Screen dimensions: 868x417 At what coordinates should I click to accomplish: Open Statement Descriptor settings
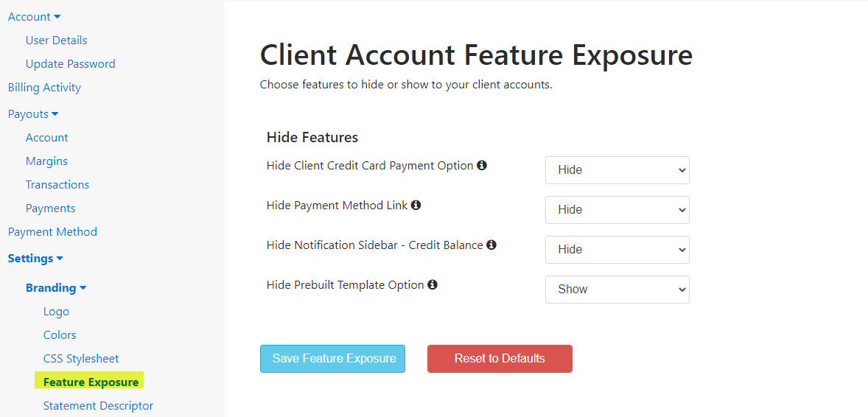coord(98,406)
